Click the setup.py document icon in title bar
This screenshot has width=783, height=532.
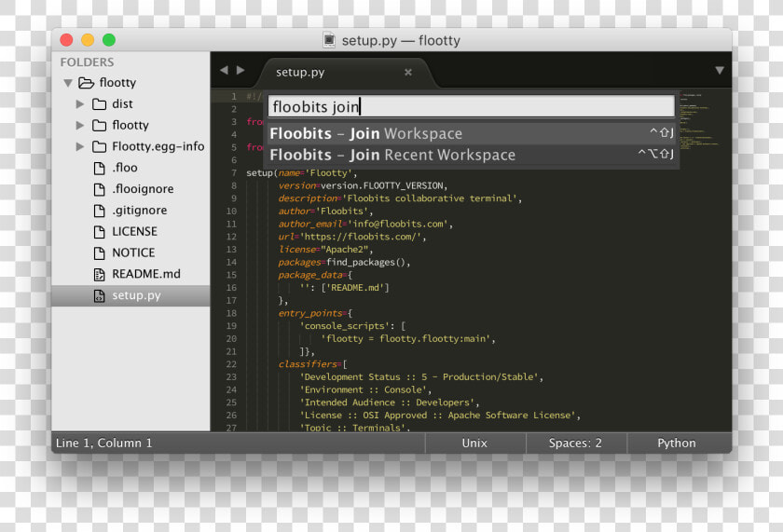[329, 40]
